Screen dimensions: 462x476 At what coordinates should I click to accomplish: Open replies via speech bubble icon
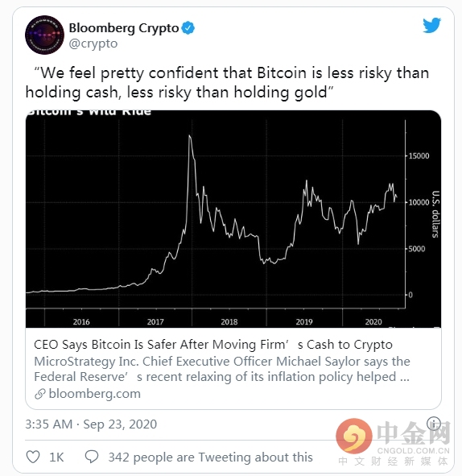(92, 457)
